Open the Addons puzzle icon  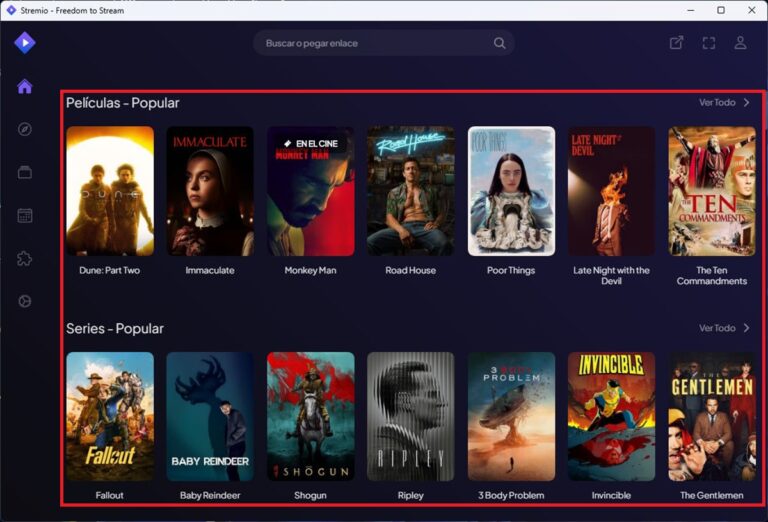pos(24,259)
